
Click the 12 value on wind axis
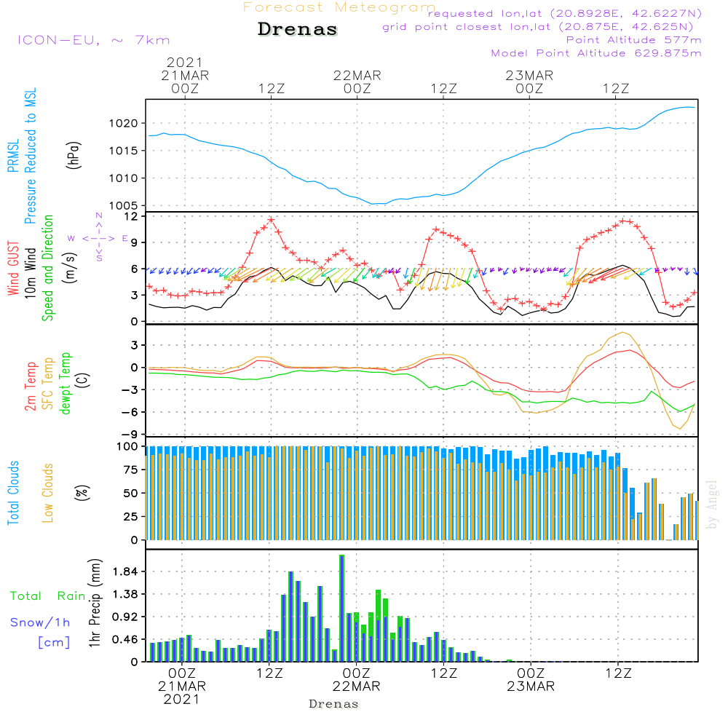pos(132,216)
